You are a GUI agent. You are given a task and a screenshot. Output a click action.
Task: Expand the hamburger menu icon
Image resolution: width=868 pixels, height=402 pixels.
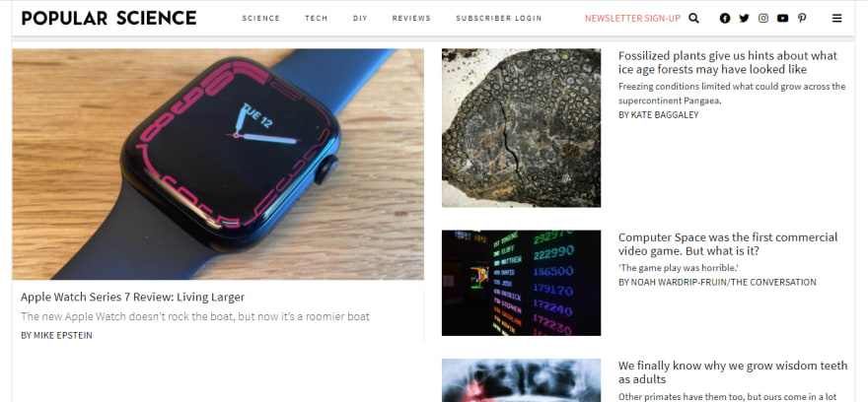tap(837, 19)
